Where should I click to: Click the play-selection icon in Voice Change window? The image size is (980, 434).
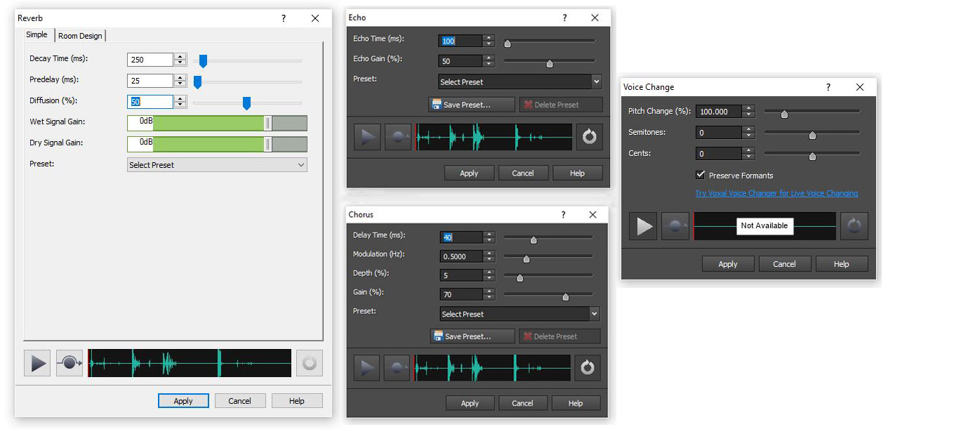coord(675,226)
